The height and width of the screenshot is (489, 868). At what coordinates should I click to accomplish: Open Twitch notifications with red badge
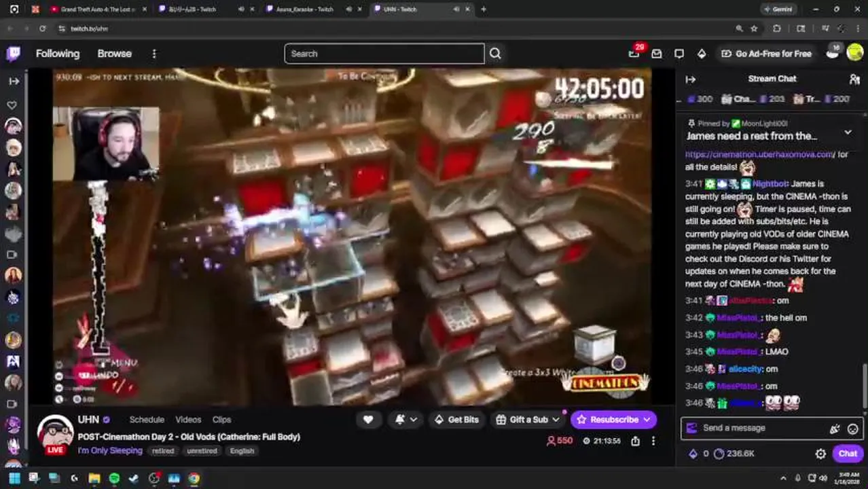[634, 53]
